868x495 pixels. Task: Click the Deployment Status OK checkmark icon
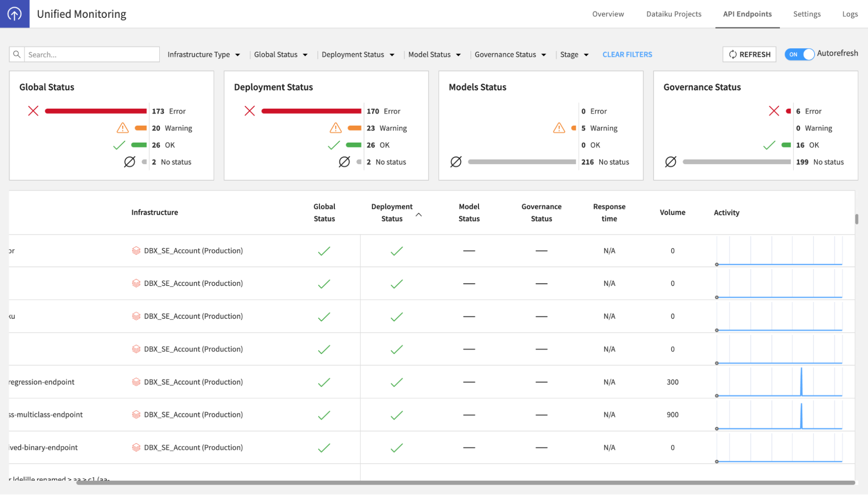tap(333, 145)
